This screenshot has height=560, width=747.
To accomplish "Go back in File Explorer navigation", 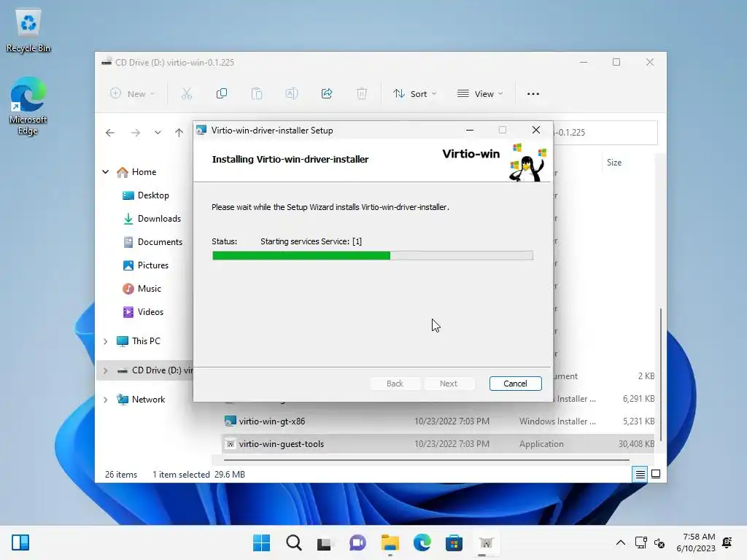I will tap(110, 133).
